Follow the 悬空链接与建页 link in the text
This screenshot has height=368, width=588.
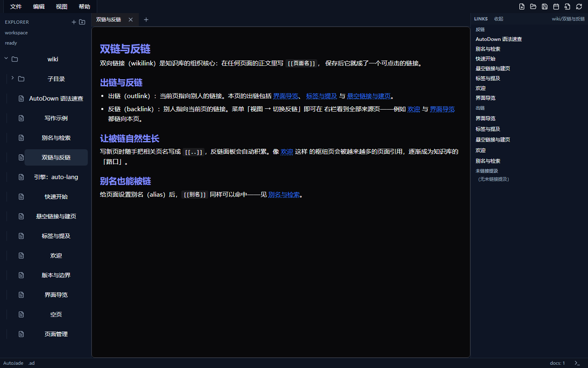point(369,96)
